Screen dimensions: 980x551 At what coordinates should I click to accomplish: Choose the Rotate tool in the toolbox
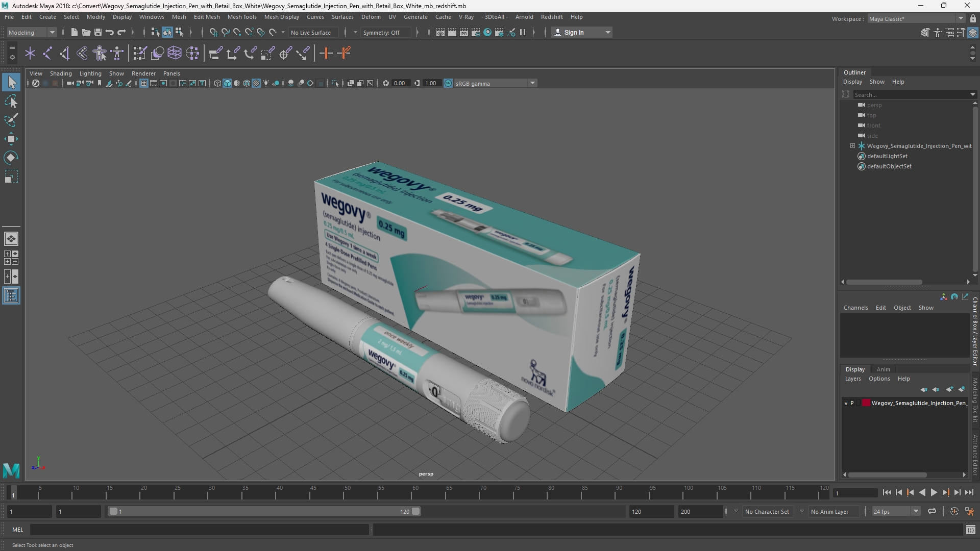pos(11,158)
